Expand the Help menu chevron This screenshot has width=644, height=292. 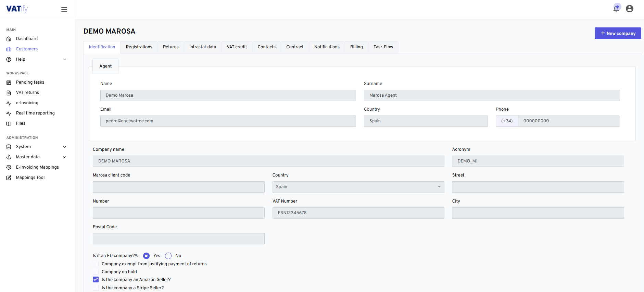point(64,60)
